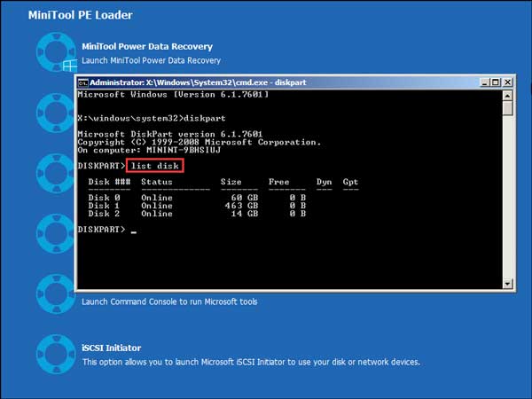
Task: Click the 14 GB size value
Action: [245, 214]
